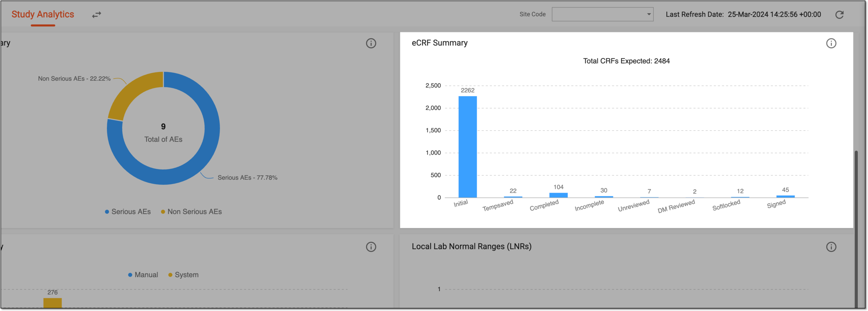Click the Completed bar showing 104

click(x=558, y=195)
